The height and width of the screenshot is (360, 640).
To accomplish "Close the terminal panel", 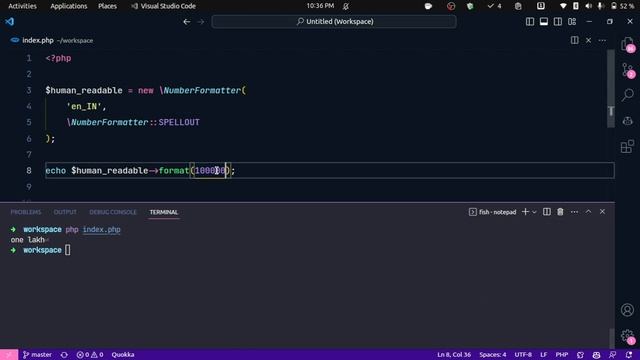I will (602, 212).
